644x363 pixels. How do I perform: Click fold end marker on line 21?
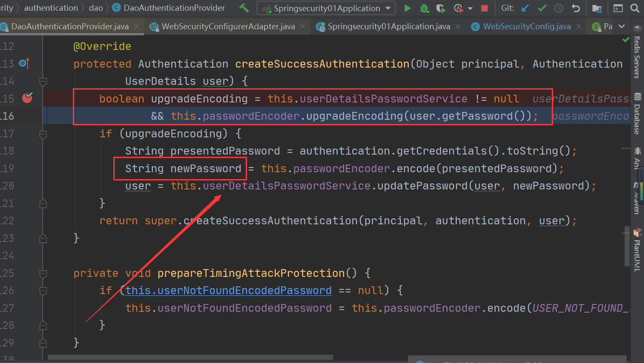(x=43, y=203)
